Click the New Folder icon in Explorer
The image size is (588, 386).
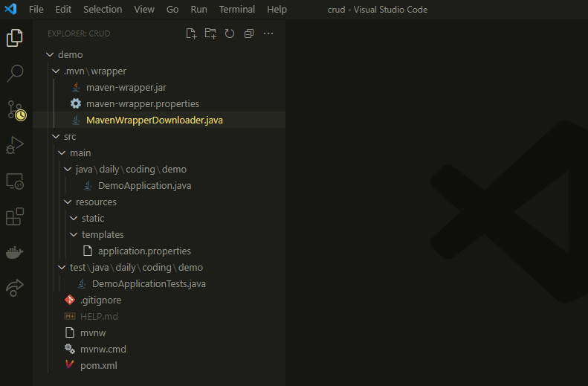[x=210, y=33]
